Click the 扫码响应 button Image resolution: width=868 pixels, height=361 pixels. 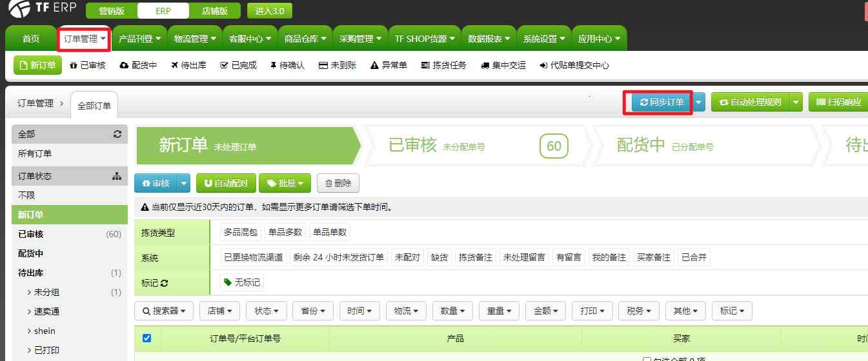pyautogui.click(x=838, y=102)
